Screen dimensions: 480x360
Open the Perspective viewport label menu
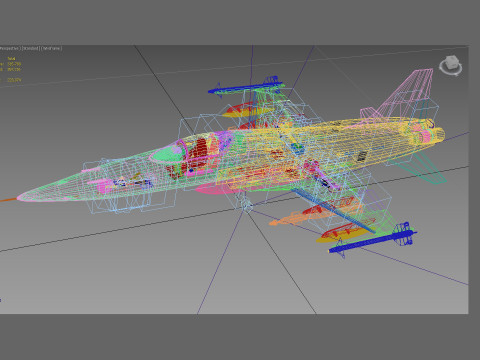pos(10,48)
